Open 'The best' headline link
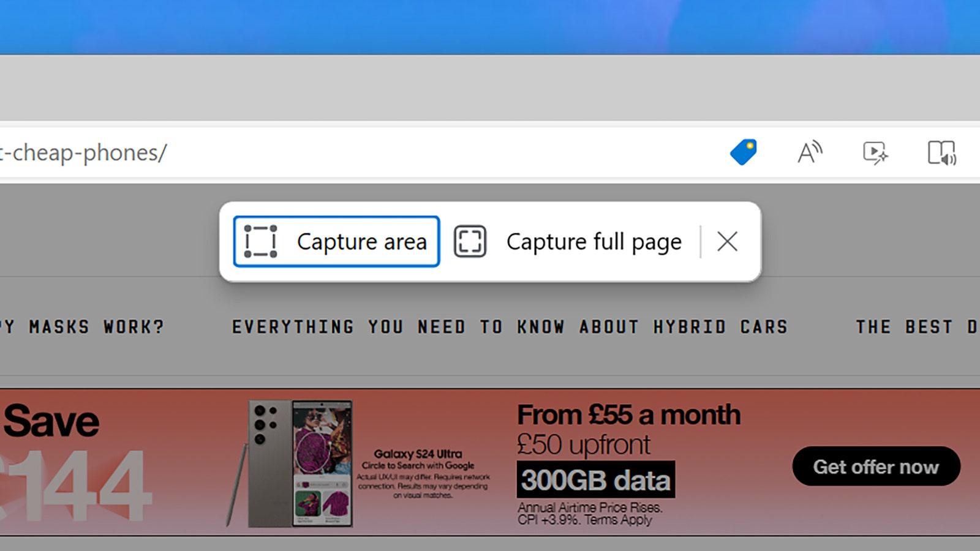This screenshot has width=980, height=551. pos(917,327)
